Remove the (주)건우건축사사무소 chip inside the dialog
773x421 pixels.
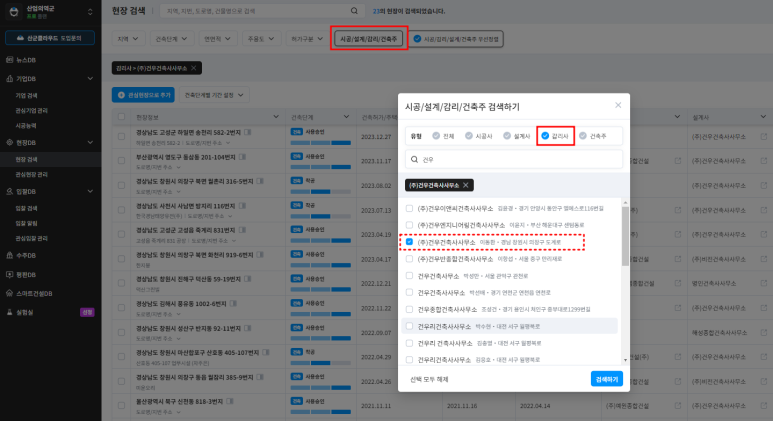465,185
